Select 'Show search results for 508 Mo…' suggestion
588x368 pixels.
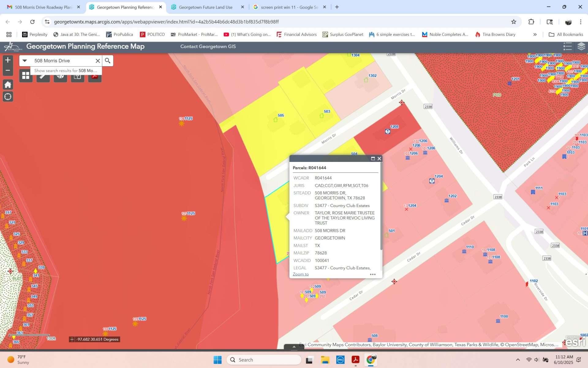[66, 71]
